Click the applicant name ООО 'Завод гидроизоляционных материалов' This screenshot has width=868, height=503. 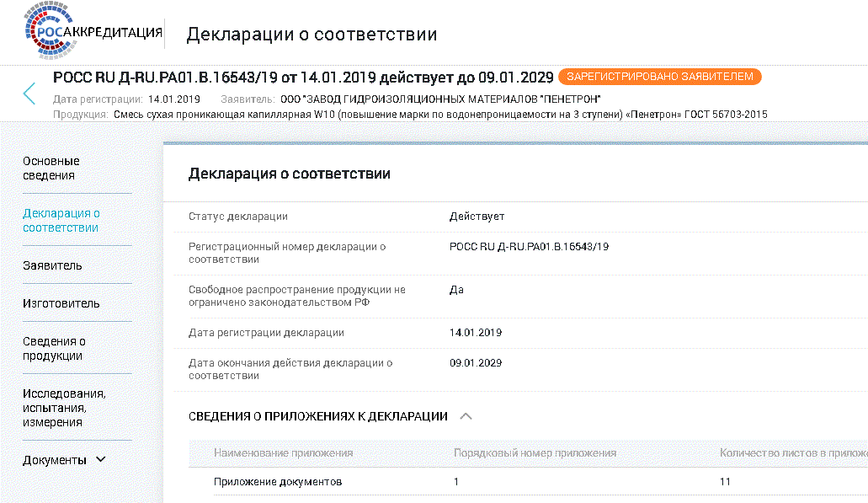click(440, 99)
